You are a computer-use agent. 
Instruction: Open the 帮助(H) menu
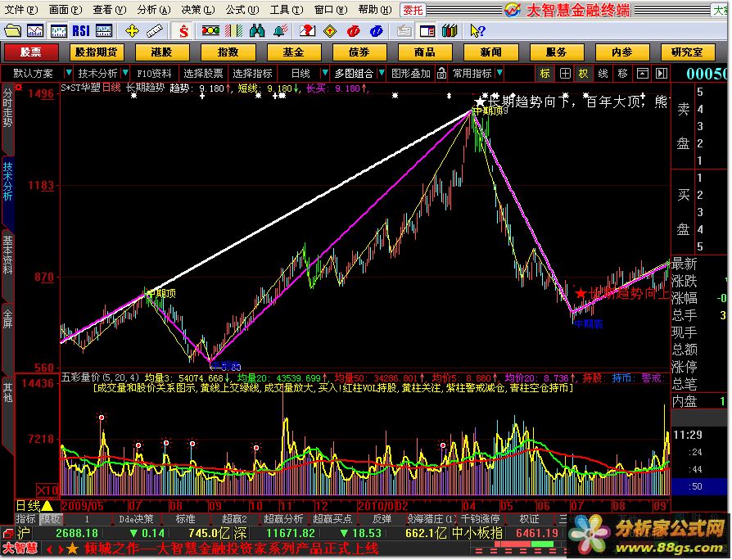click(375, 9)
